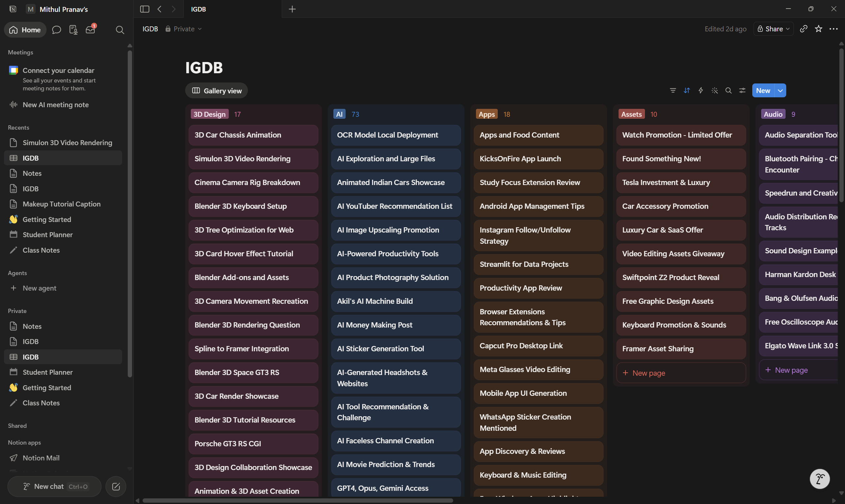Open OCR Model Local Deployment card
845x504 pixels.
click(396, 135)
